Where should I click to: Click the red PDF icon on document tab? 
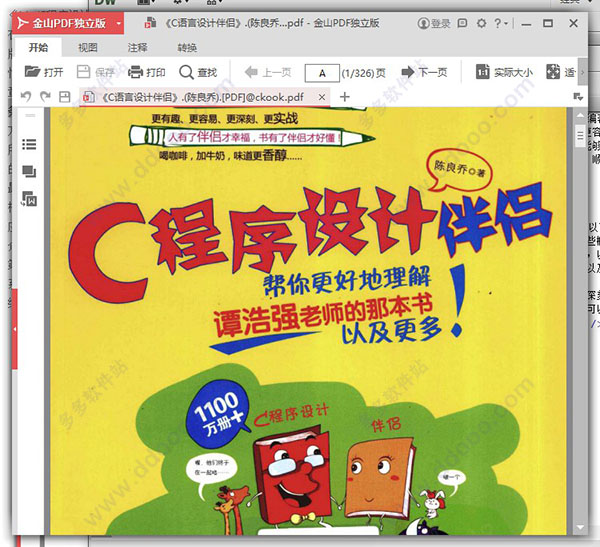89,97
